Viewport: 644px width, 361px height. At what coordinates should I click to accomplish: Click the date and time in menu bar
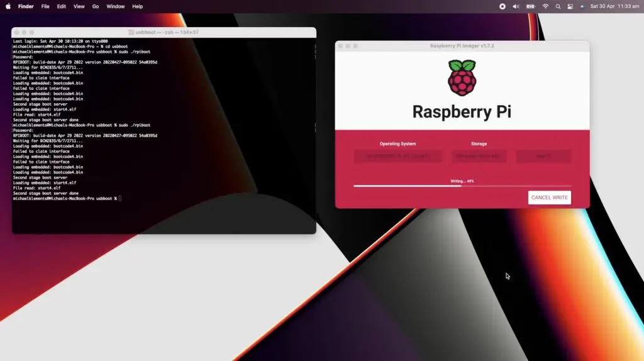tap(614, 6)
